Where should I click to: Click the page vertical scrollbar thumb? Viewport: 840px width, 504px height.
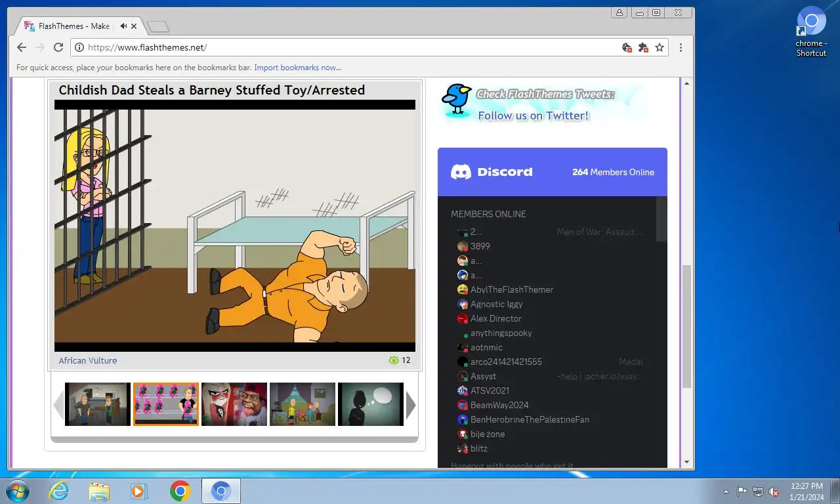[x=687, y=326]
